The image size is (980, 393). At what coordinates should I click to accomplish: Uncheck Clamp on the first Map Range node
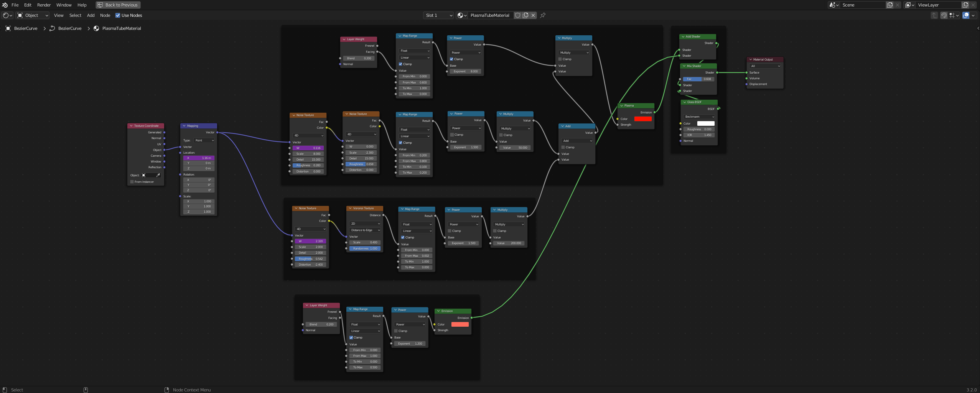(x=400, y=64)
